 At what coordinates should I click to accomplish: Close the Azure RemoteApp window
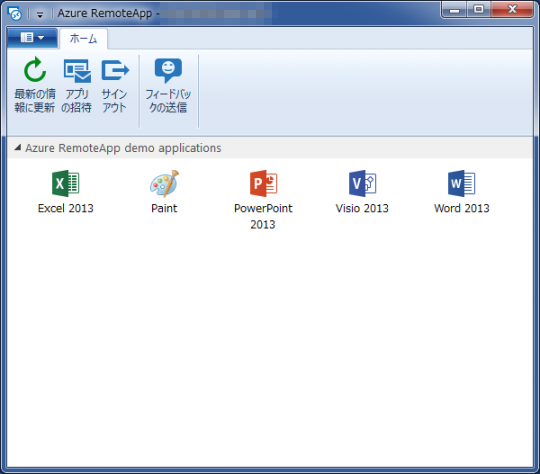tap(512, 10)
